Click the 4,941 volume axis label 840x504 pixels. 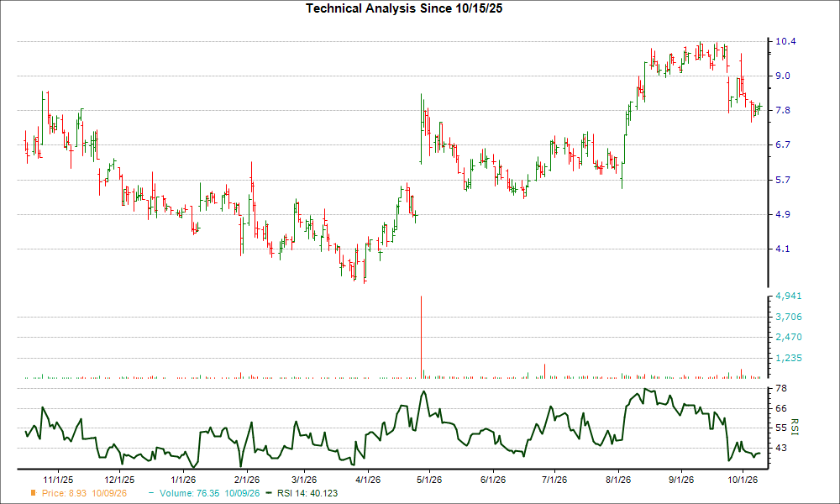coord(789,296)
